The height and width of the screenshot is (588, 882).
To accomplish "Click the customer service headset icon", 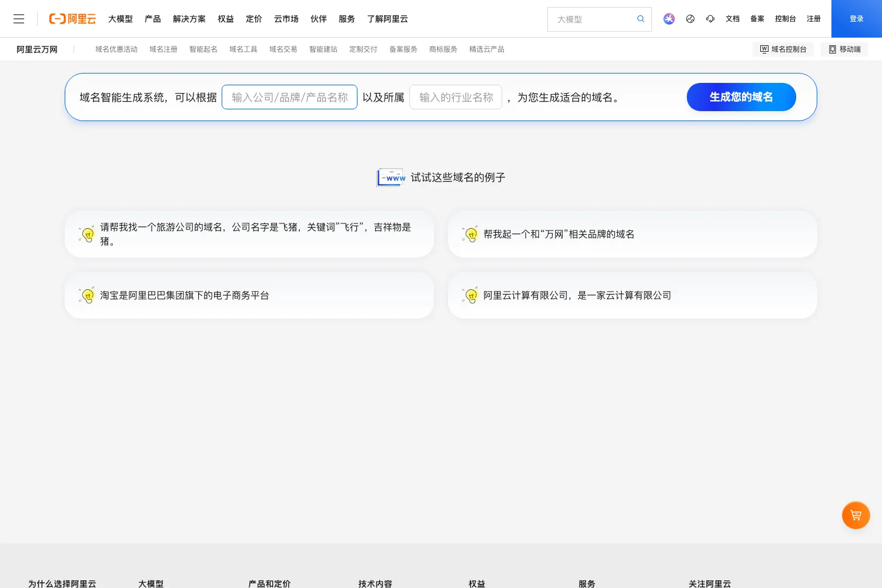I will [x=710, y=19].
